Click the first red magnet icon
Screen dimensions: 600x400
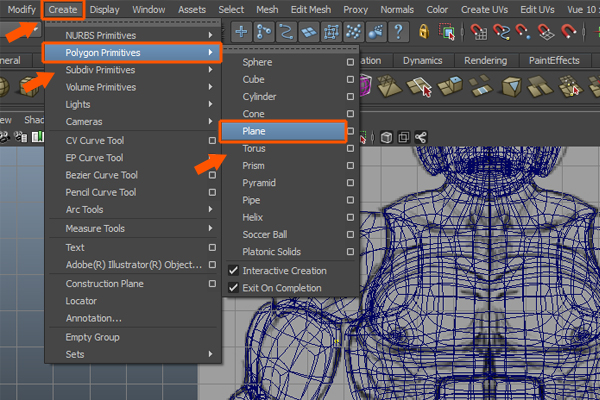478,33
